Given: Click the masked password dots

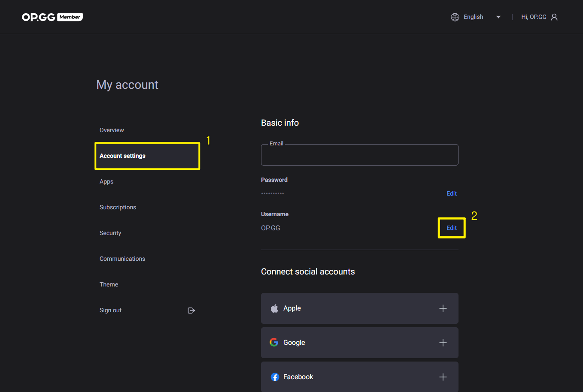Looking at the screenshot, I should [273, 193].
